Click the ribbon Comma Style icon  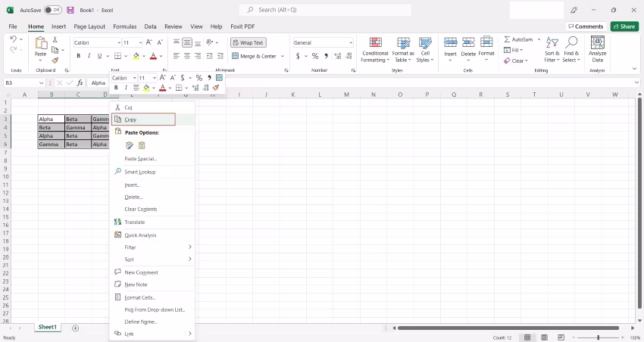(x=326, y=56)
